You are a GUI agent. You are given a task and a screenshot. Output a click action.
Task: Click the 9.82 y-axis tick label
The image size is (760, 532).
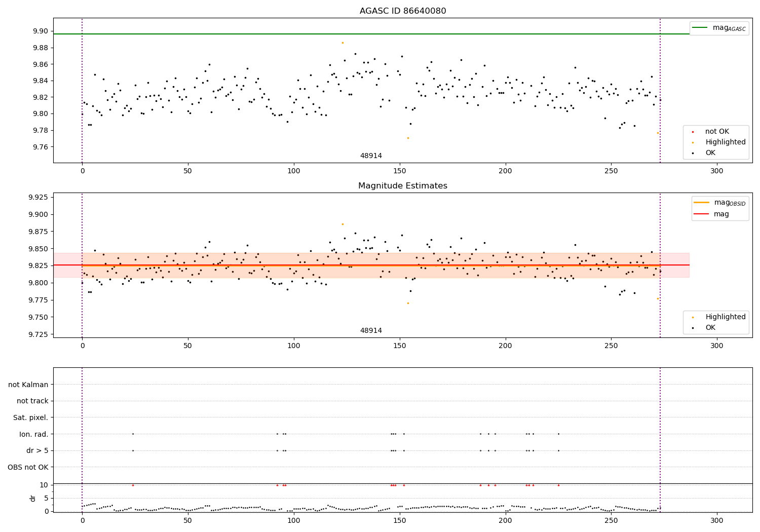click(x=40, y=97)
